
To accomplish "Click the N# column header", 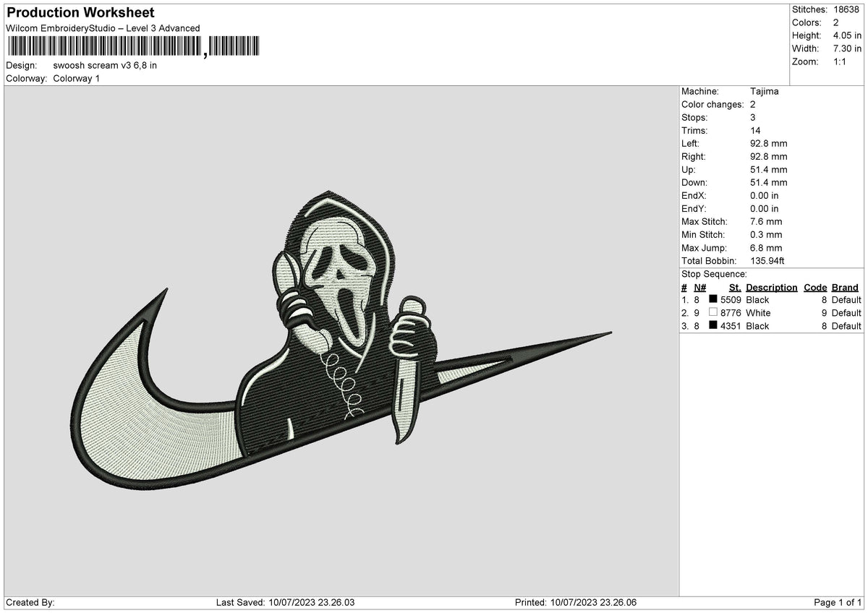I will (699, 287).
